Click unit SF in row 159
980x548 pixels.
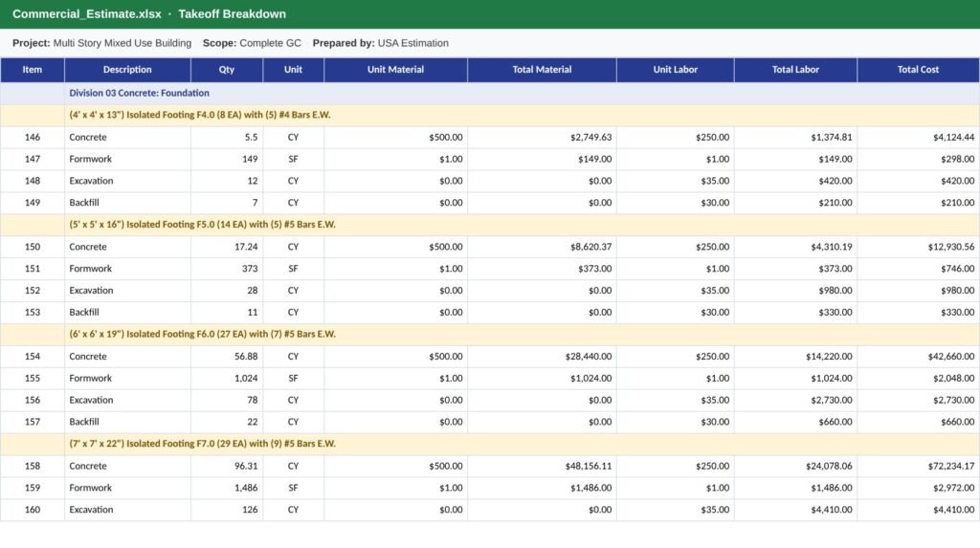coord(293,488)
